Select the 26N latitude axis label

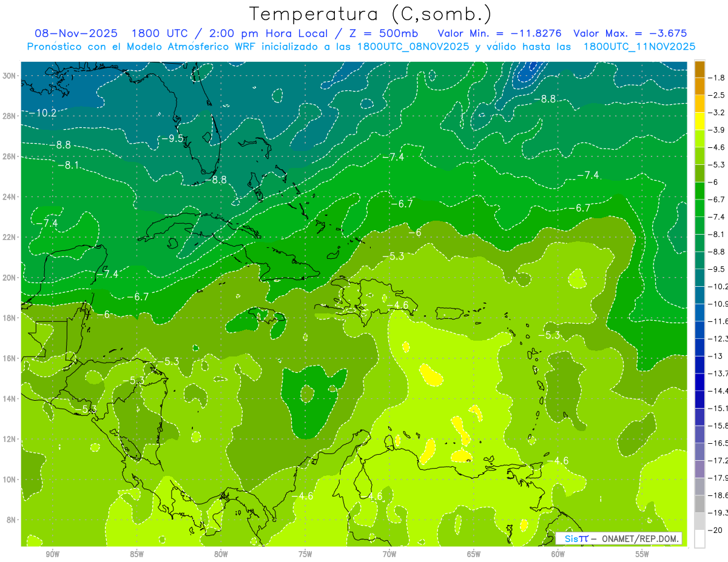click(x=10, y=156)
